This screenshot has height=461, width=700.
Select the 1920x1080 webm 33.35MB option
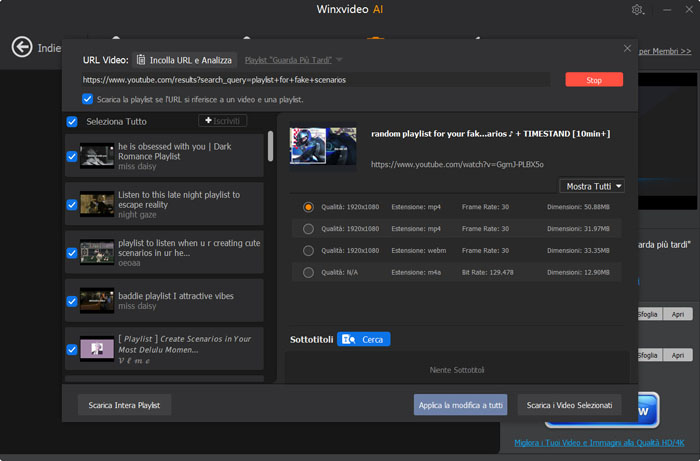(308, 251)
